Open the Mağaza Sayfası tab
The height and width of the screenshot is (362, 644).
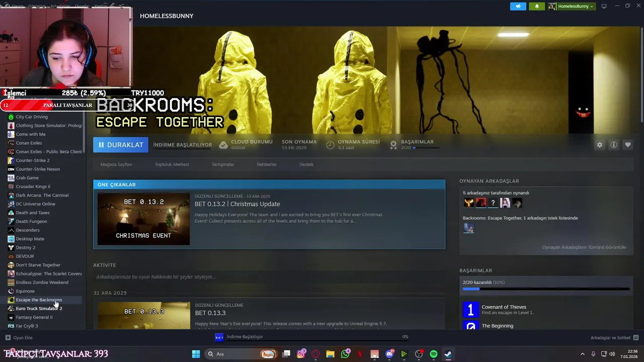116,164
